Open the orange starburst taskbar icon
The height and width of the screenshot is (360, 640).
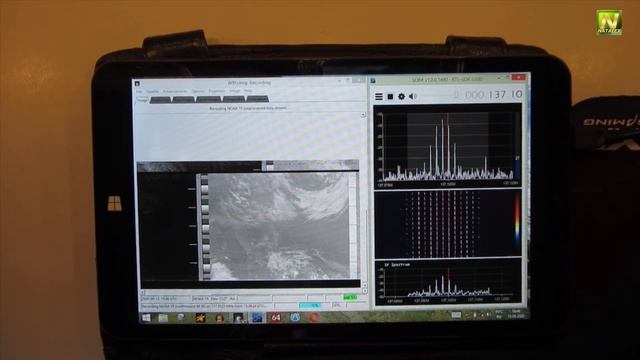[200, 318]
